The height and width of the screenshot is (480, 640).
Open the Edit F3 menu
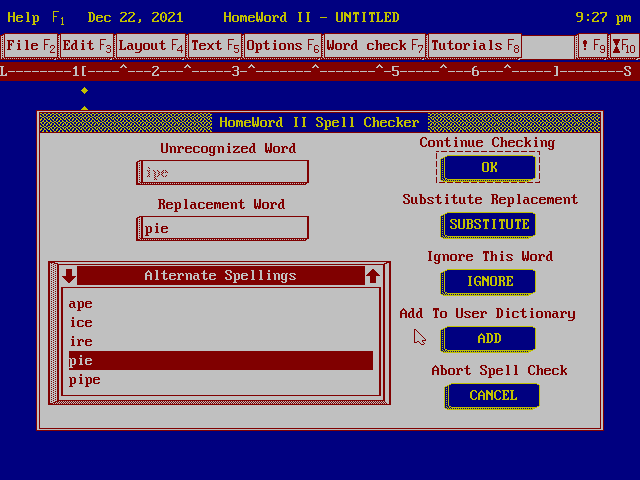click(87, 46)
